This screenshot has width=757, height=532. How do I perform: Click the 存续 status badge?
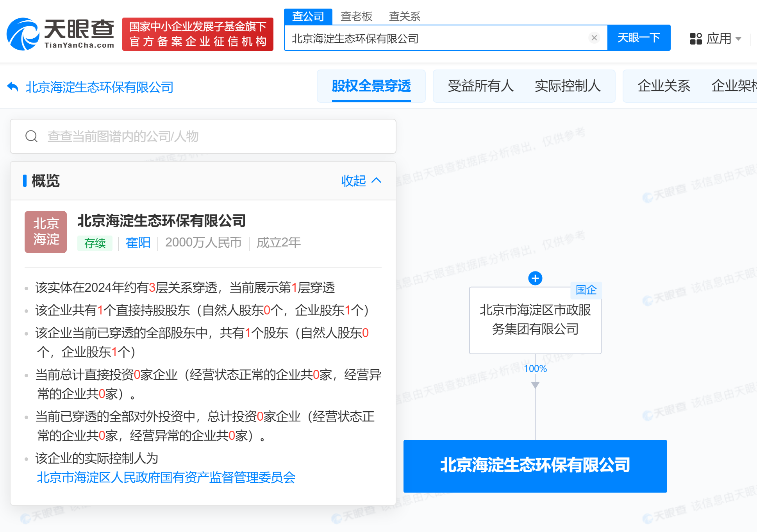[x=95, y=243]
